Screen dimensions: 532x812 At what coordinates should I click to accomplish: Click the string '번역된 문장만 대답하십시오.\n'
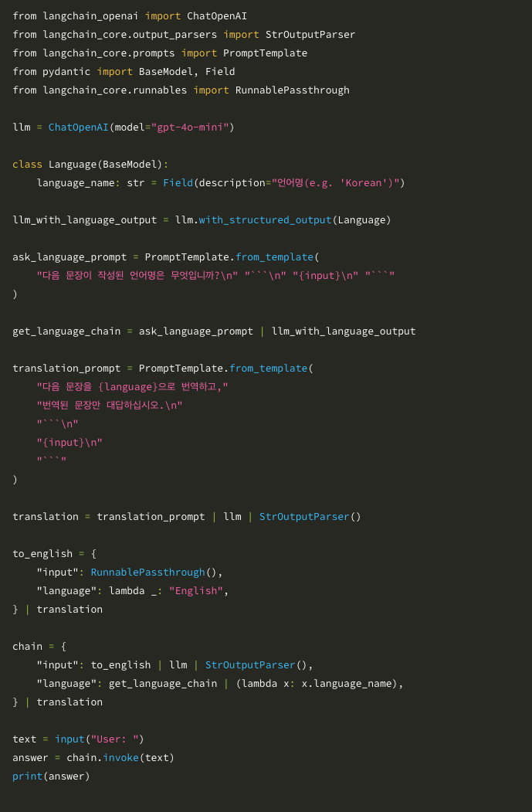point(110,406)
